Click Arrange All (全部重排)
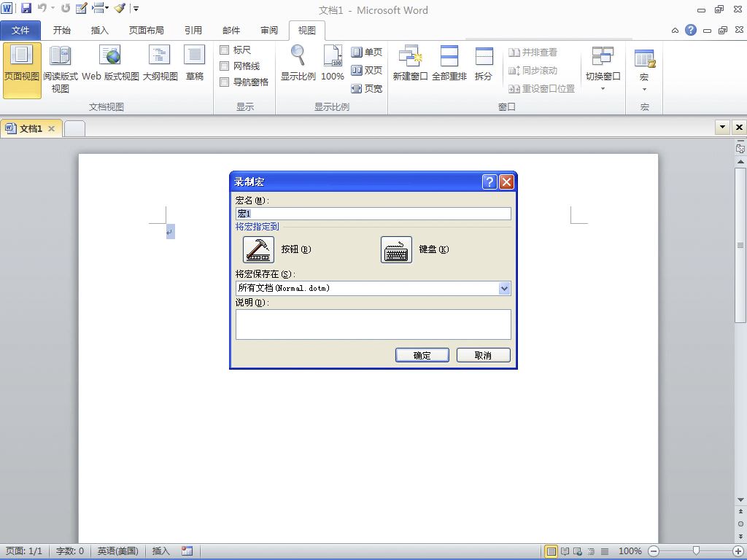 449,63
